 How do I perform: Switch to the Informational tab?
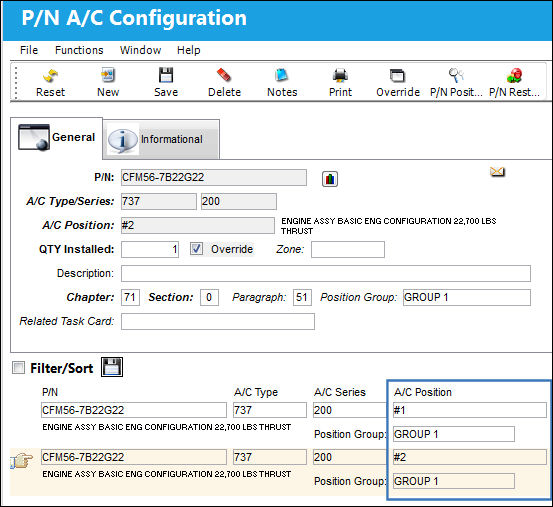point(161,139)
